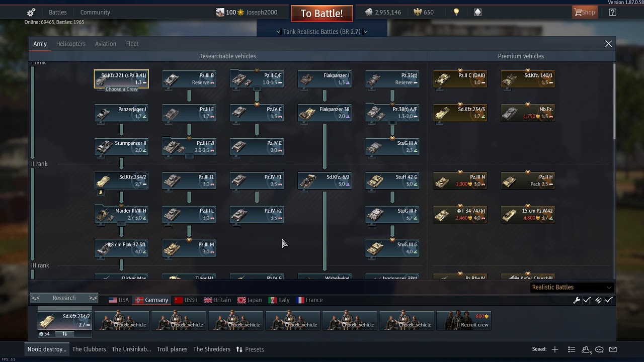Image resolution: width=644 pixels, height=362 pixels.
Task: Open the help question mark icon
Action: tap(612, 12)
